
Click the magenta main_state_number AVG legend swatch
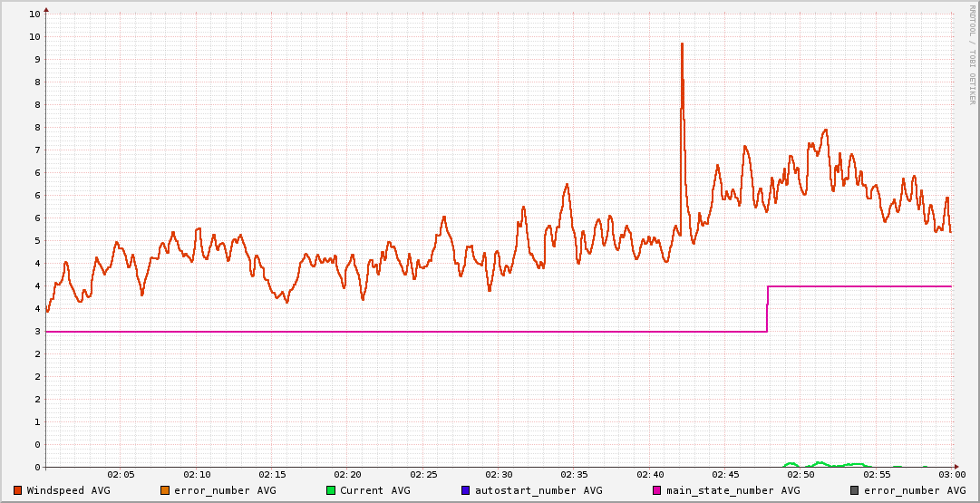click(x=657, y=490)
